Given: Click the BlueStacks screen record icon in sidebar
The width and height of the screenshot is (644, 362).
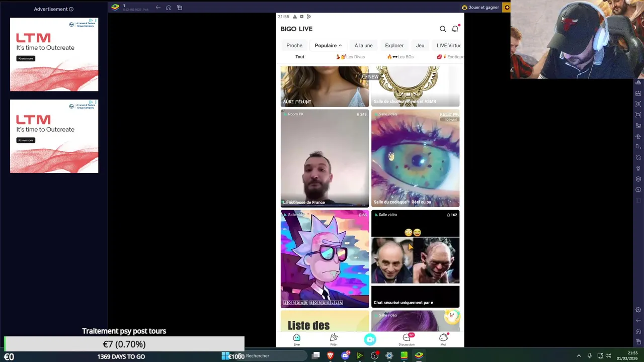Looking at the screenshot, I should click(x=638, y=115).
